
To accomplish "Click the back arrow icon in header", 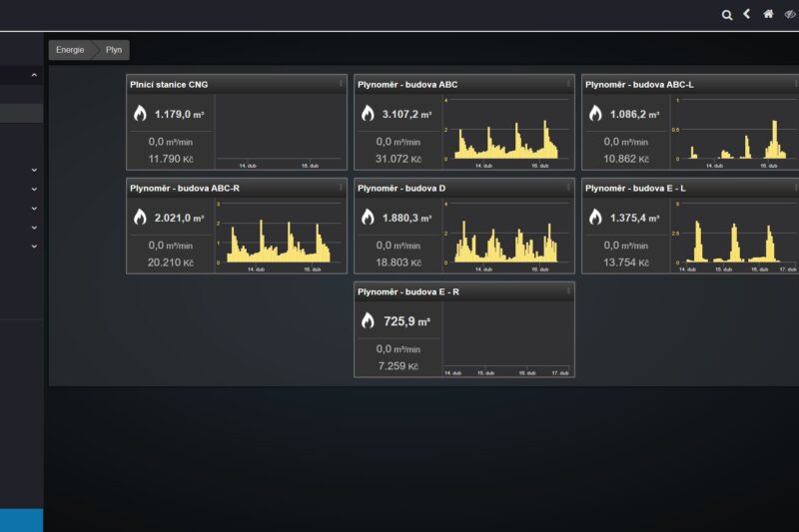I will point(746,14).
